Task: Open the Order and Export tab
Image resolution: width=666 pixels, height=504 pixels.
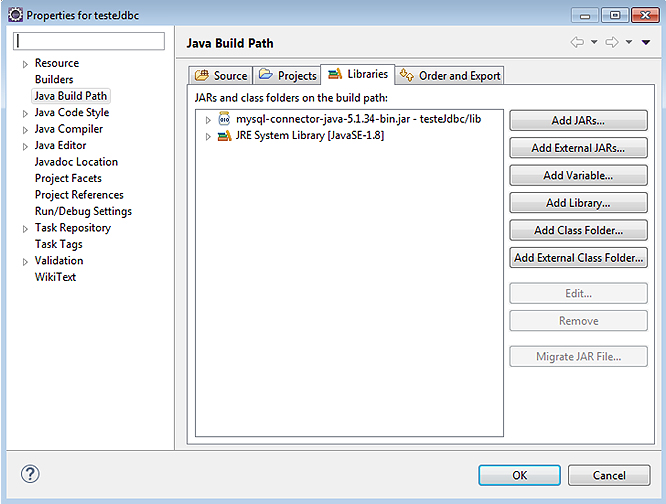Action: coord(450,75)
